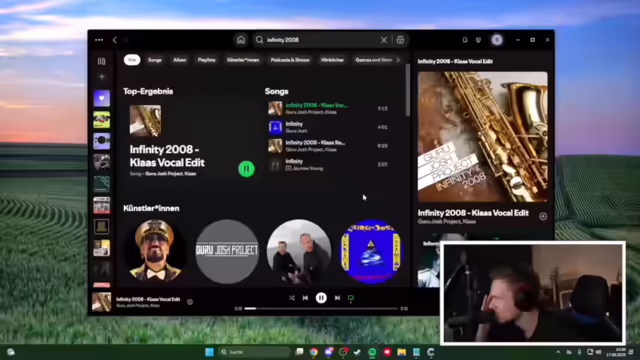640x360 pixels.
Task: Open 'Guru Josh Project' artist circle
Action: click(227, 251)
